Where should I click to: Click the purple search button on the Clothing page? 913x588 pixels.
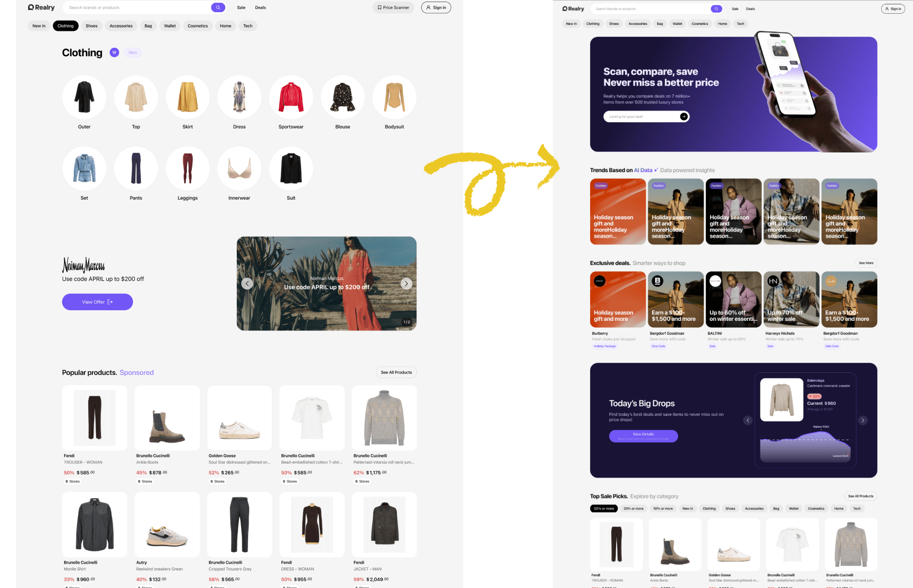point(218,7)
